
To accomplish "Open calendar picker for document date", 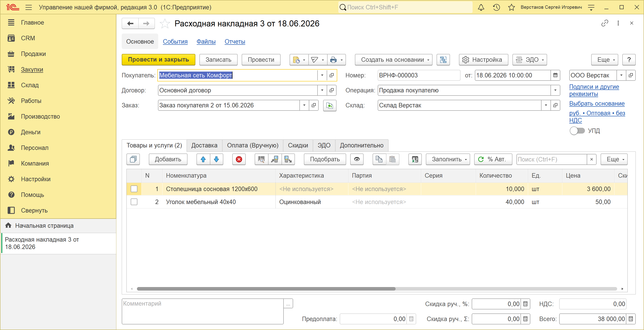I will click(x=555, y=75).
